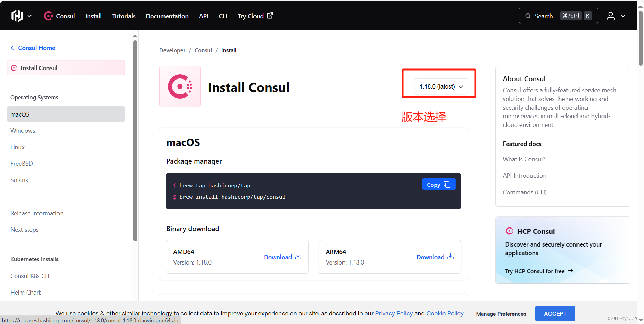The width and height of the screenshot is (644, 324).
Task: Click the download icon for AMD64 binary
Action: point(298,257)
